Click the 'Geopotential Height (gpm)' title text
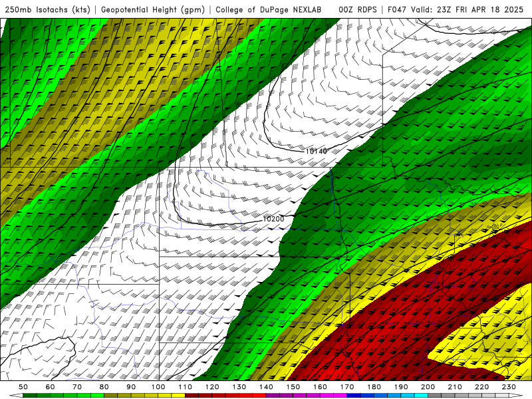This screenshot has width=532, height=399. click(153, 9)
